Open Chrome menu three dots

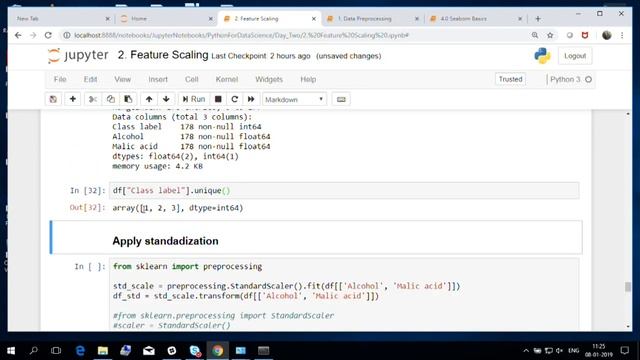pos(622,36)
